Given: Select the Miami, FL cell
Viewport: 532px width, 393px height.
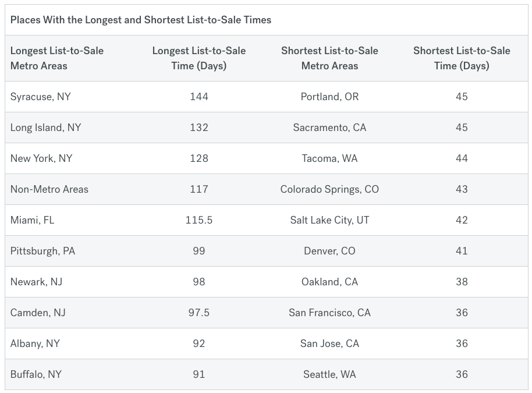Looking at the screenshot, I should click(x=33, y=220).
